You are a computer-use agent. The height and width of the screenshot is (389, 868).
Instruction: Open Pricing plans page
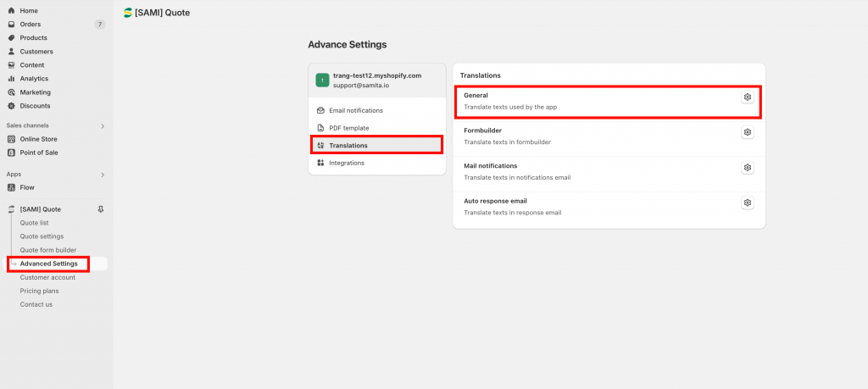coord(39,291)
